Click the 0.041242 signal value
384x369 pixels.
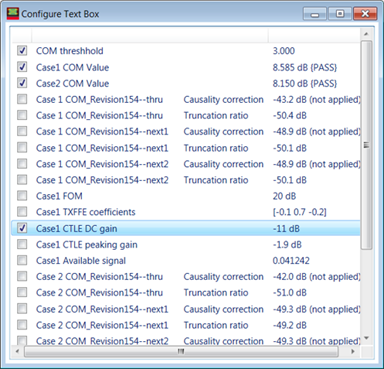[291, 261]
